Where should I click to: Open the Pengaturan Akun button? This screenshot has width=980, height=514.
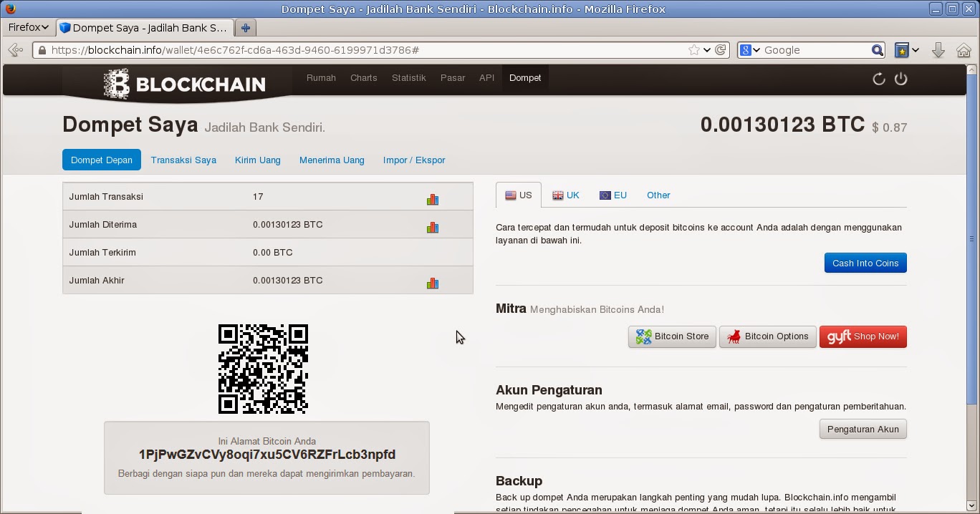[863, 429]
